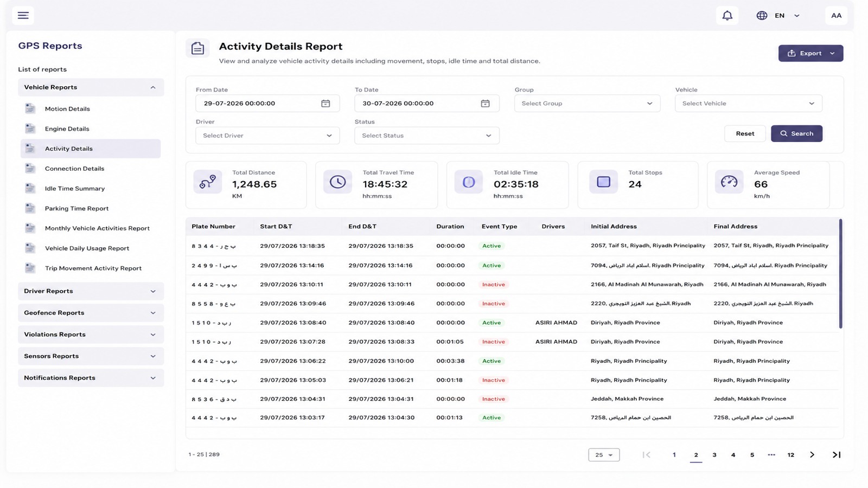868x488 pixels.
Task: Click the From Date input field
Action: click(267, 104)
